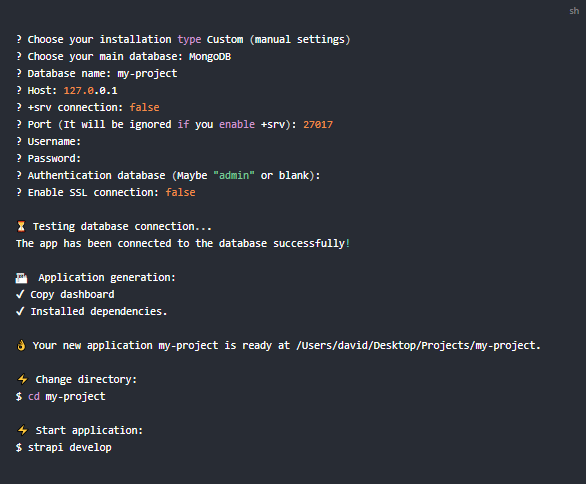Click the host address 127.0.0.1
This screenshot has width=586, height=484.
pos(90,91)
